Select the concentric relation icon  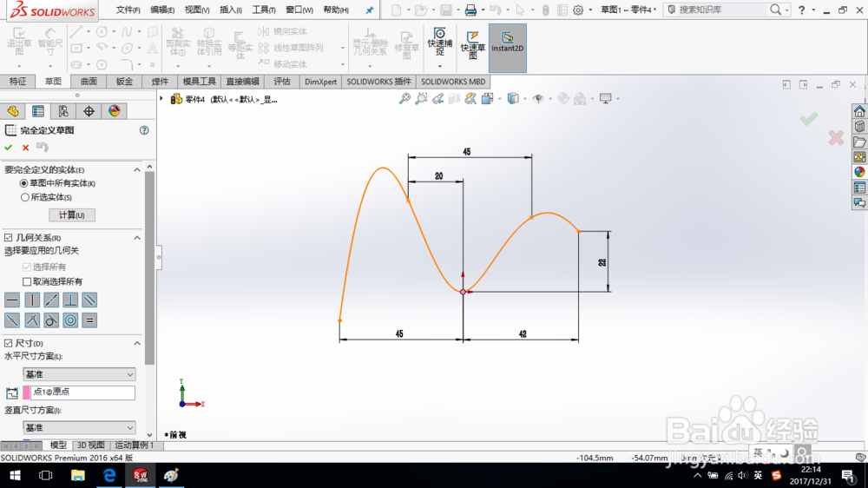(x=70, y=320)
